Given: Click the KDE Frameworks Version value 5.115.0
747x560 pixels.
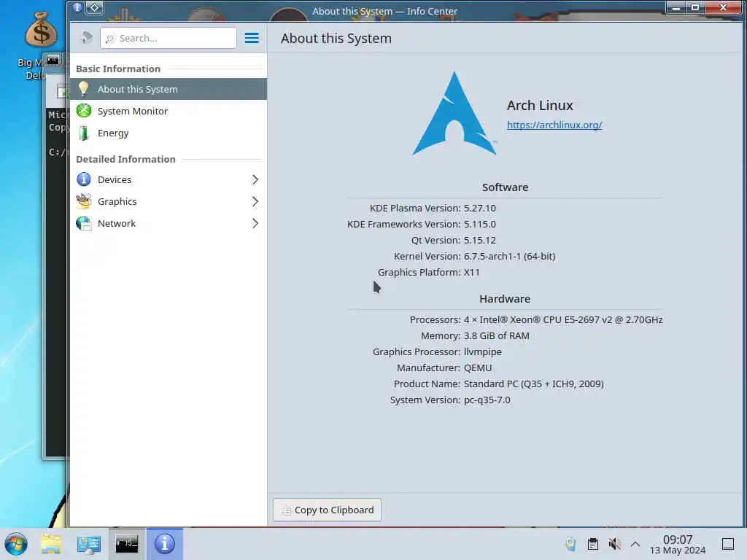Looking at the screenshot, I should (480, 224).
